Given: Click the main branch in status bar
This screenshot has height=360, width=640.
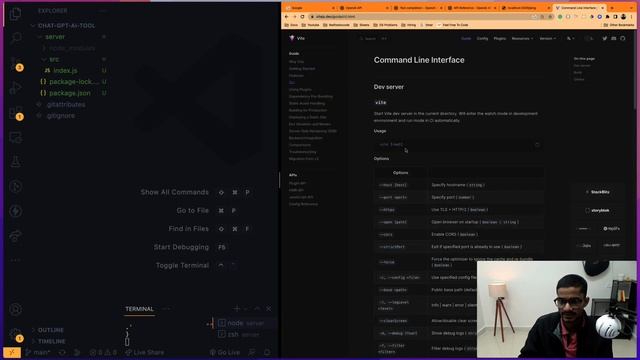Looking at the screenshot, I should point(38,352).
